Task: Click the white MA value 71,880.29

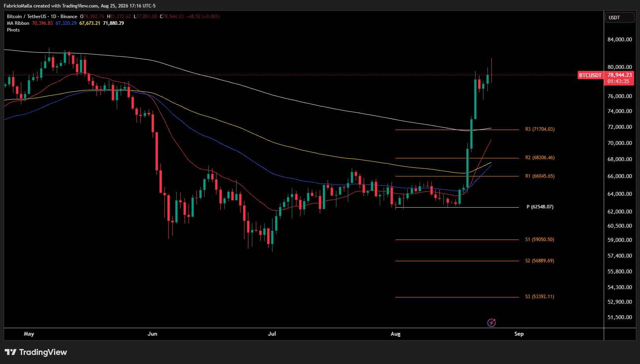Action: 113,23
